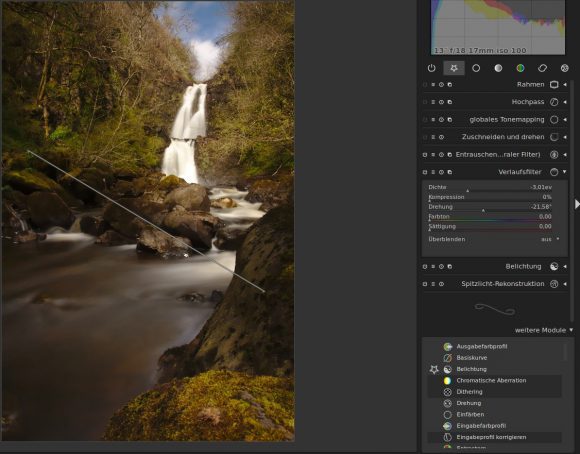
Task: Open the Überblenden blend mode dropdown
Action: [493, 239]
